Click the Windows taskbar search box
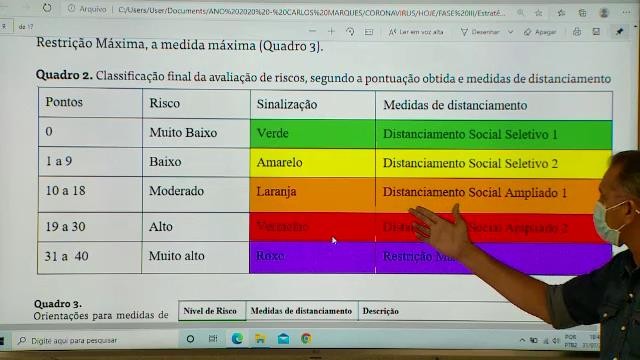The image size is (640, 360). [96, 340]
